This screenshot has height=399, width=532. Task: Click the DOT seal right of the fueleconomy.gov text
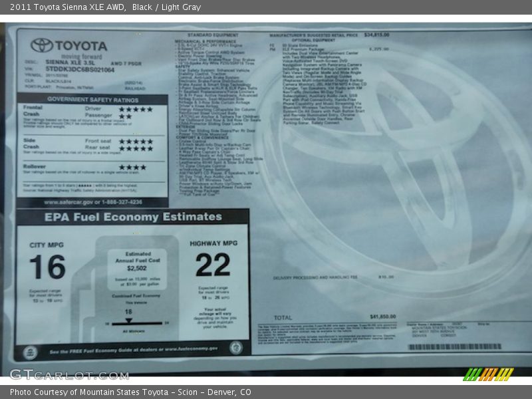236,347
